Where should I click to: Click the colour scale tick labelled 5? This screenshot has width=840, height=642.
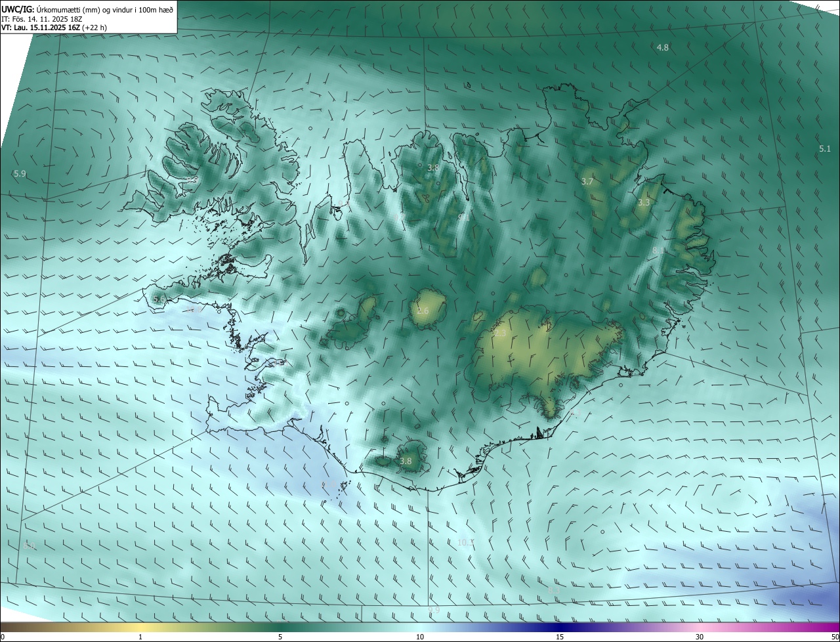tap(280, 637)
